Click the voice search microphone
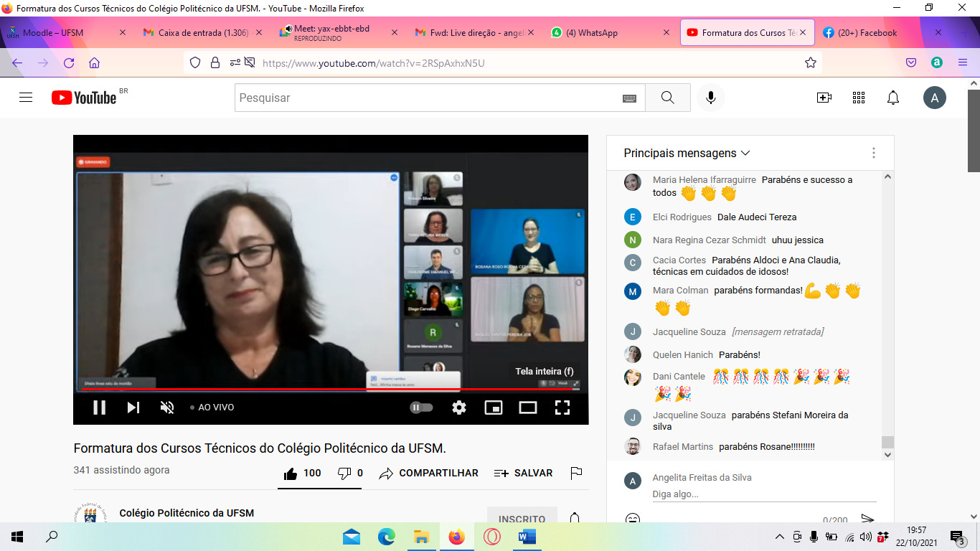980x551 pixels. coord(711,98)
